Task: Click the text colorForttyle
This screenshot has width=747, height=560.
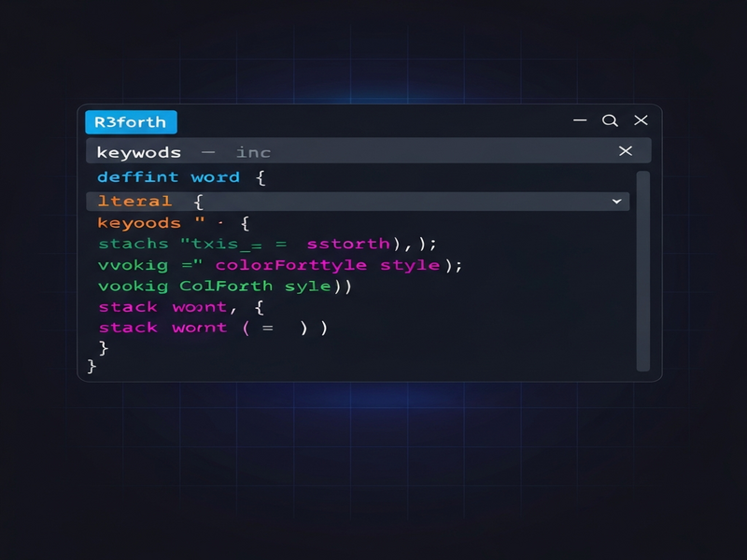Action: (x=291, y=265)
